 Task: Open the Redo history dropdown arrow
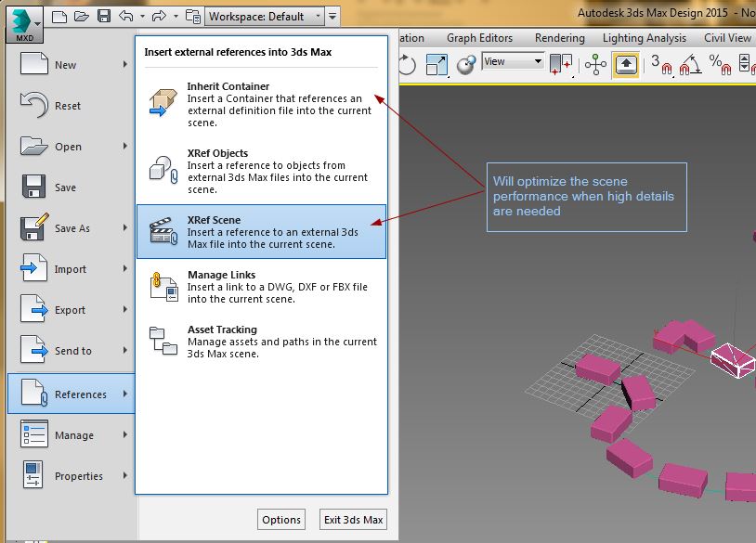click(176, 17)
